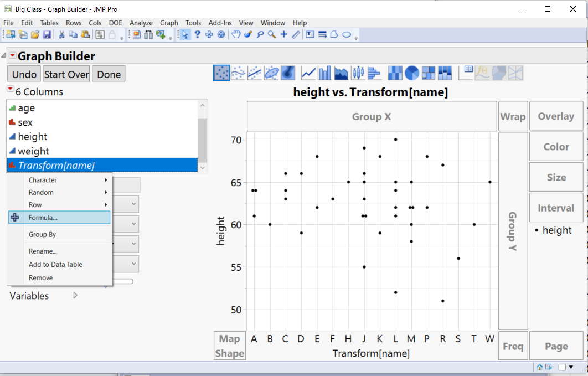Click the red hotspot triangle beside Graph Builder
Screen dimensions: 588x376
(x=12, y=55)
